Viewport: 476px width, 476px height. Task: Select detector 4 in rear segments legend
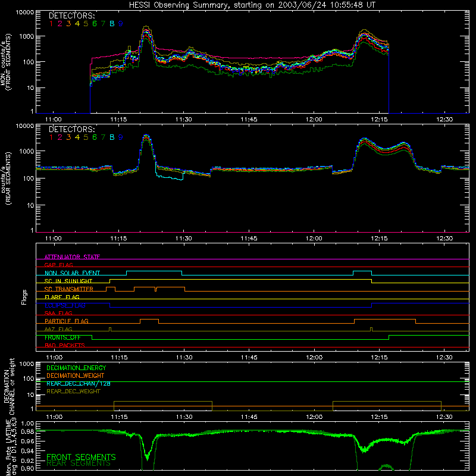77,137
